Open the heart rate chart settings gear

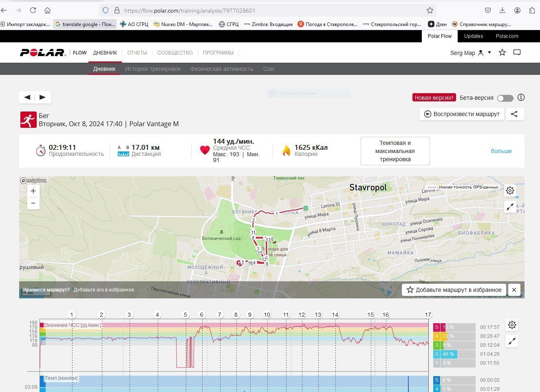(x=512, y=325)
